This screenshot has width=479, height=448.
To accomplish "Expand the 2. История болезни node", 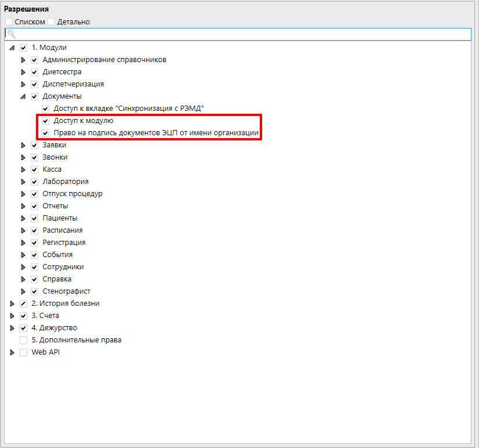I will [x=12, y=304].
